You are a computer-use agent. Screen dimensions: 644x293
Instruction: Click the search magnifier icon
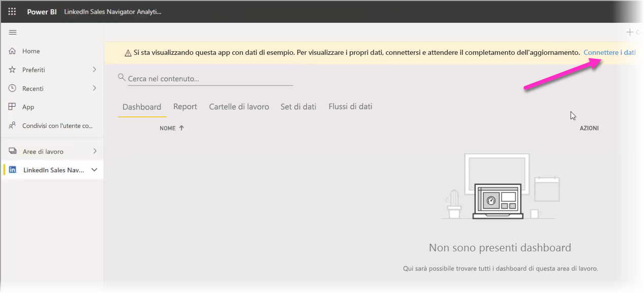click(121, 78)
